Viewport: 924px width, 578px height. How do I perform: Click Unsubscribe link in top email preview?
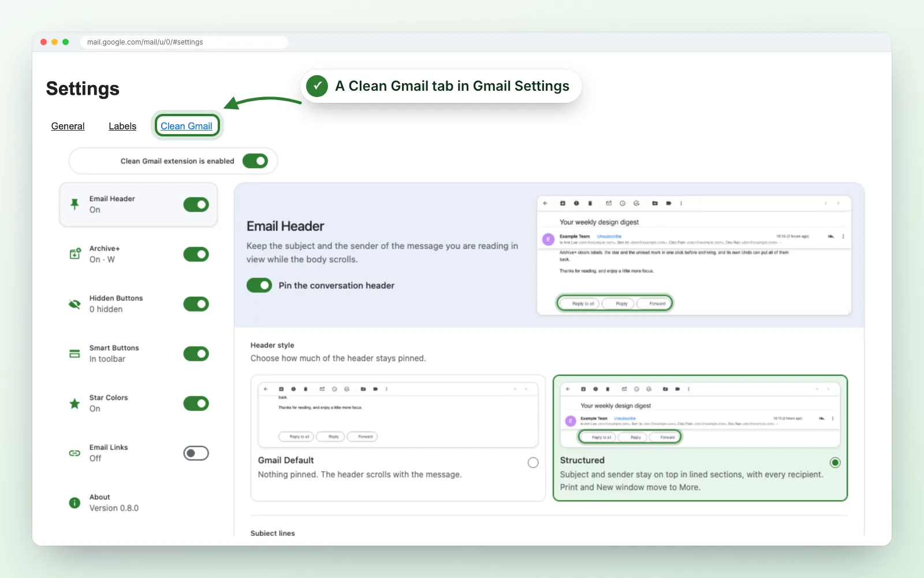[609, 236]
